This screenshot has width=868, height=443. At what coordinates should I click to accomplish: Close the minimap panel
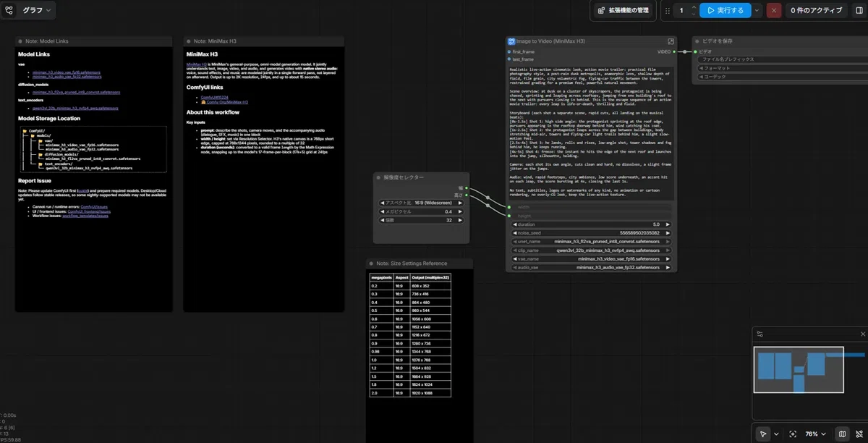click(x=862, y=334)
